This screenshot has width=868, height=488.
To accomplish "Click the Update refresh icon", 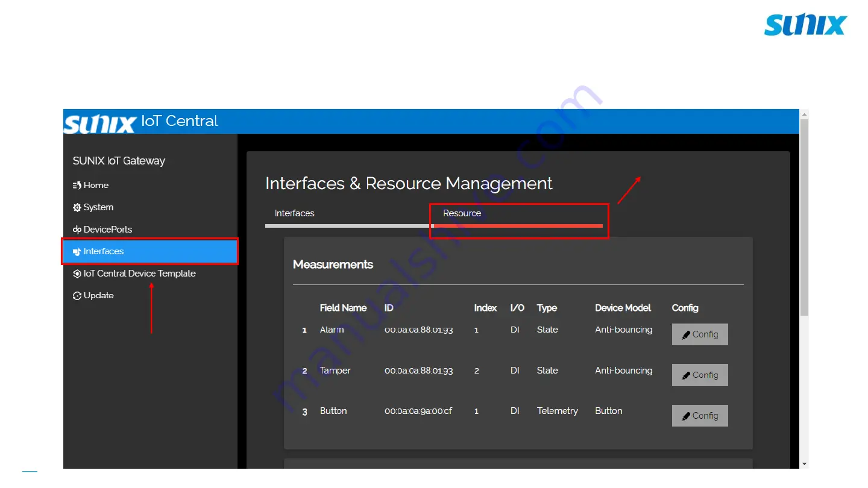I will pos(77,296).
